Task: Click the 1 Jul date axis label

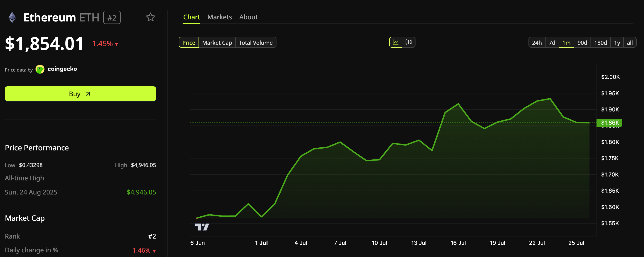Action: [x=261, y=243]
